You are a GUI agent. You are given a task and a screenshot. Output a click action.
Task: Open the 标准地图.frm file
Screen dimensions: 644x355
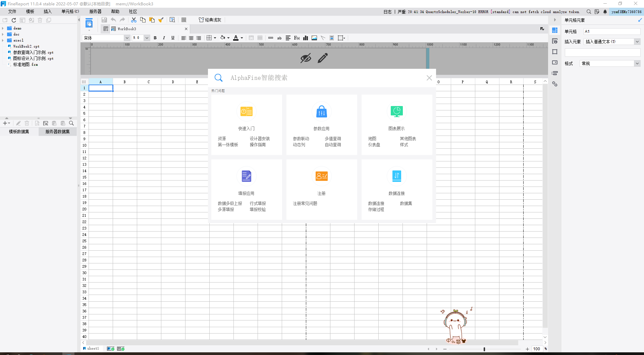[x=25, y=65]
